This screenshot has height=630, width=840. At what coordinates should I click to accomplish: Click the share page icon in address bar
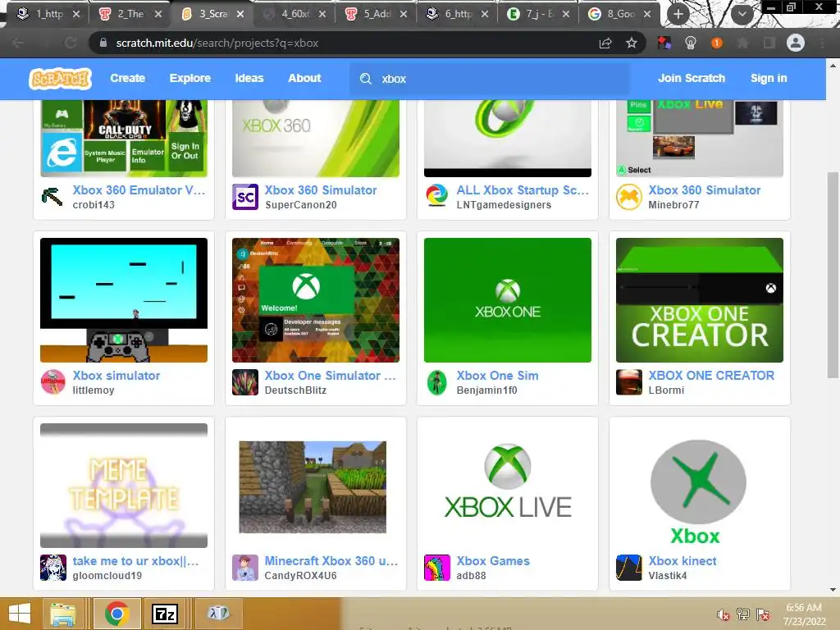point(605,43)
